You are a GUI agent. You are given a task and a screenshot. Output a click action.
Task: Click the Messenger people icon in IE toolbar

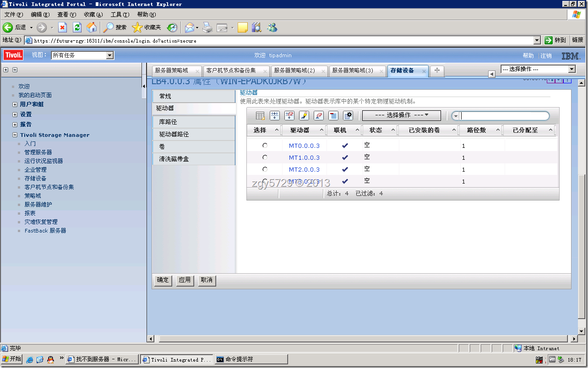pyautogui.click(x=272, y=27)
